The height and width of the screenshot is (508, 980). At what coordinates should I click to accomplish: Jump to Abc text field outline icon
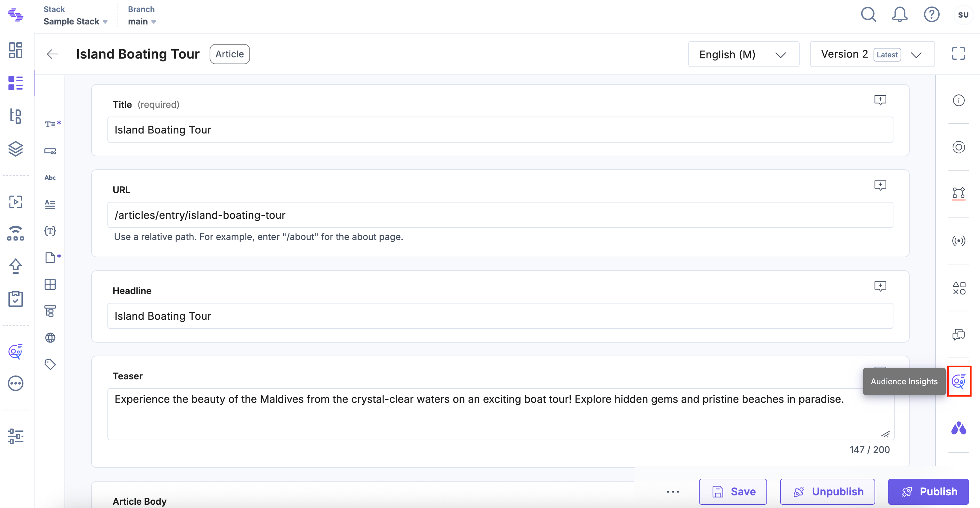[50, 178]
